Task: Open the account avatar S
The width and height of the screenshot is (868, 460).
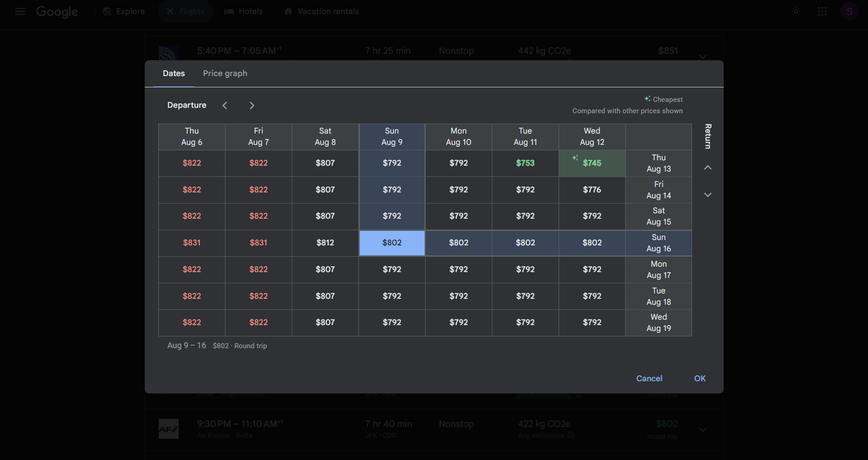Action: tap(849, 12)
